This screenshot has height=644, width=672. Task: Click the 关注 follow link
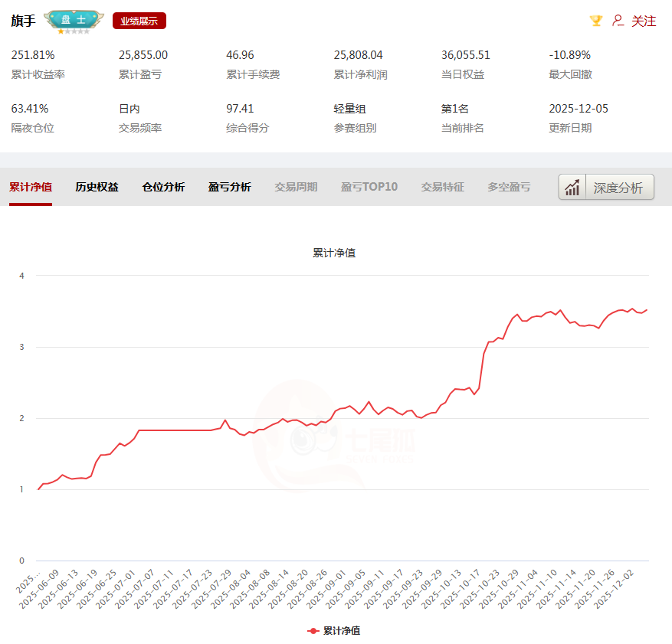click(x=644, y=21)
